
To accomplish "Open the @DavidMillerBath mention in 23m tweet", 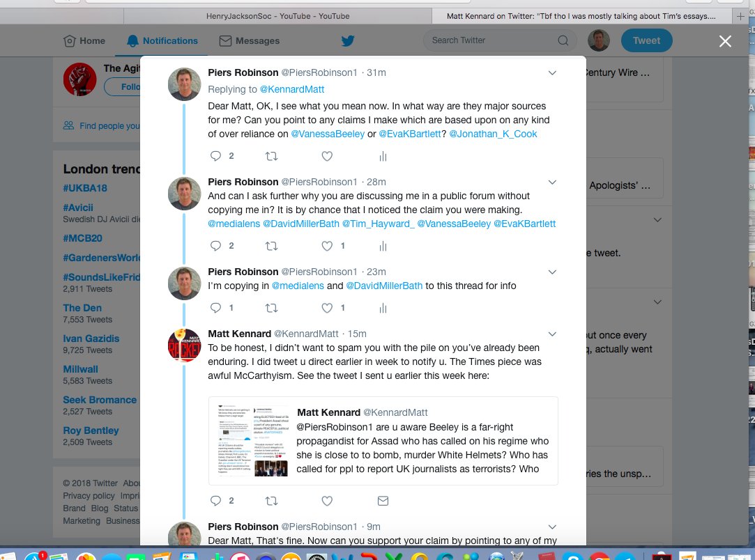I will [x=384, y=286].
